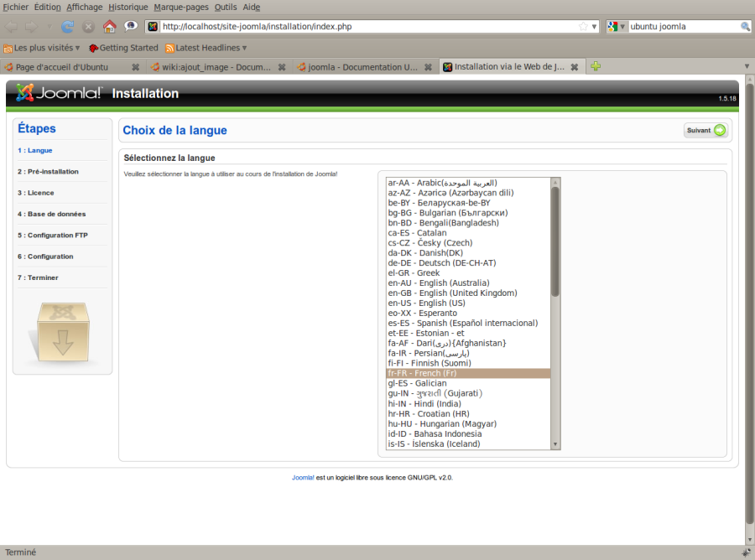Open the list-all-tabs dropdown arrow

coord(747,66)
